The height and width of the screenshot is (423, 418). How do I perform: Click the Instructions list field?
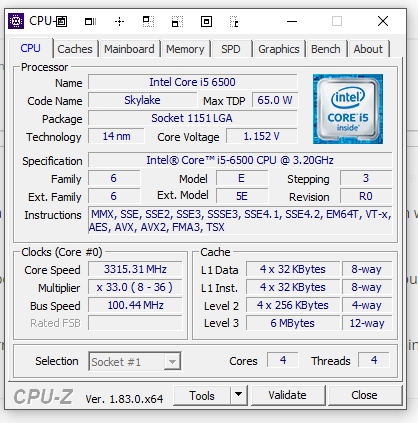pos(240,220)
